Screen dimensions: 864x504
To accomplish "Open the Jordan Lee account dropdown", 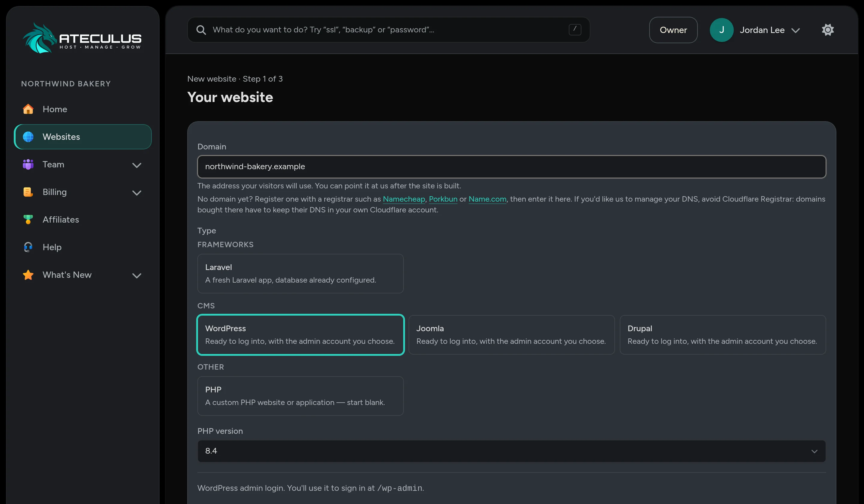I will click(754, 30).
